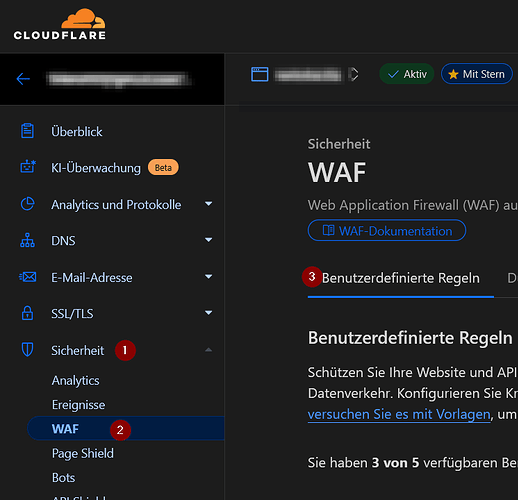Open the WAF-Dokumentation button
This screenshot has height=500, width=518.
pos(387,230)
